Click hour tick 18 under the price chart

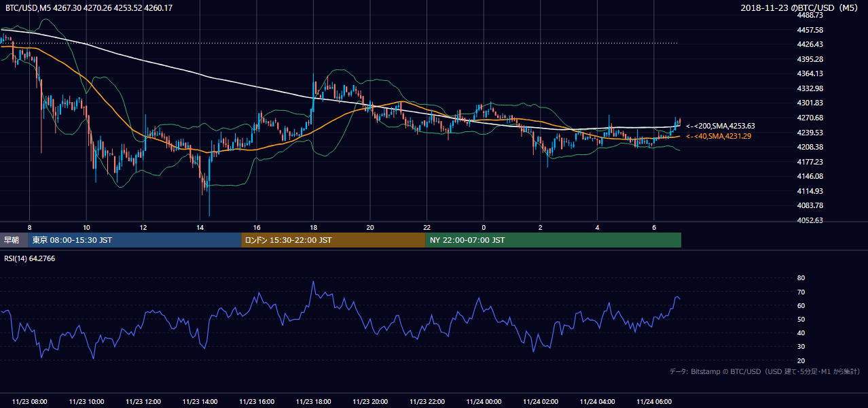pyautogui.click(x=313, y=227)
